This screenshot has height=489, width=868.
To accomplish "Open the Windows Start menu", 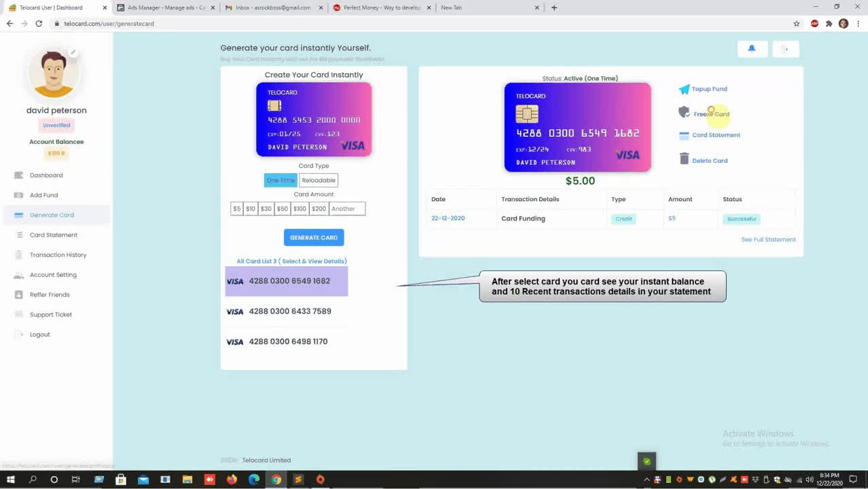I will tap(10, 479).
